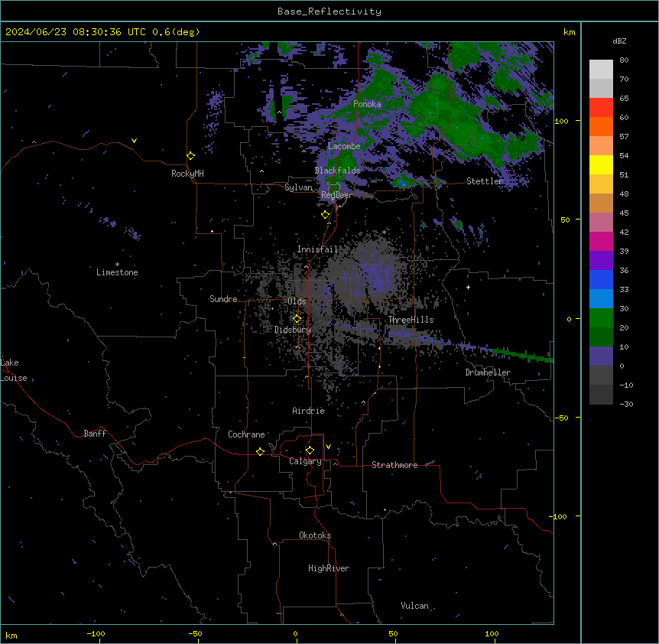Click the ThreeHills city label
Screen dimensions: 659x644
(x=411, y=320)
